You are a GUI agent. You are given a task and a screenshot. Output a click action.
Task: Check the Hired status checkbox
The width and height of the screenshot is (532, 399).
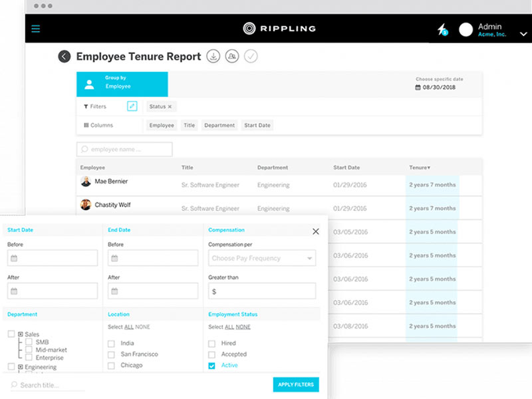(x=211, y=344)
